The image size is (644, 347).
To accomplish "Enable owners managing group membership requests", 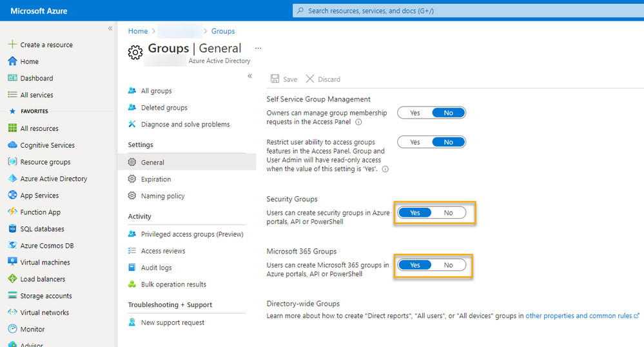I will [415, 113].
